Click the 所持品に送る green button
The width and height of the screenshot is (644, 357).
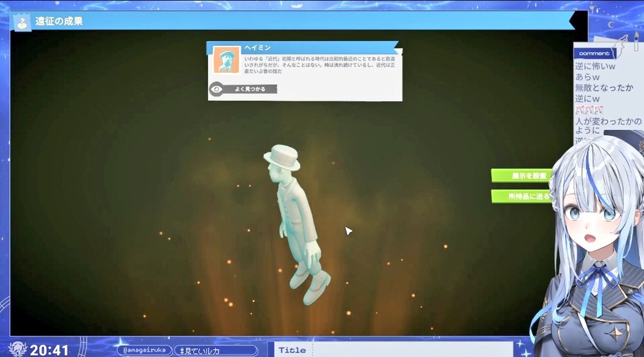[x=521, y=196]
